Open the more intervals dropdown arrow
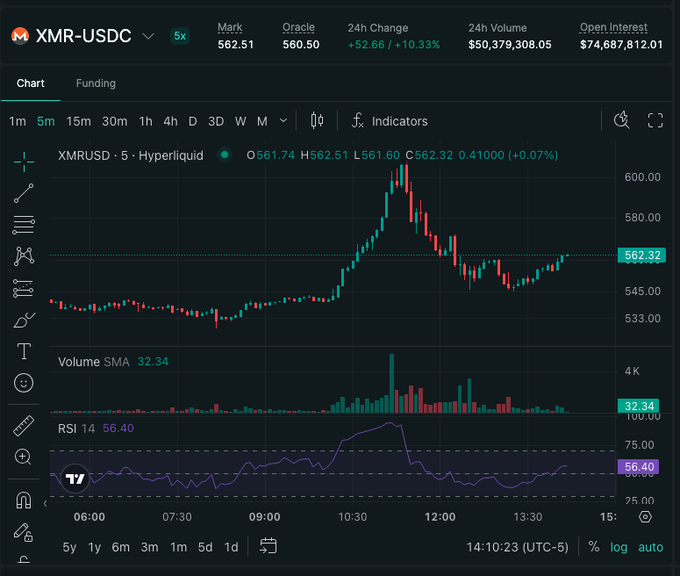The image size is (680, 576). [283, 121]
